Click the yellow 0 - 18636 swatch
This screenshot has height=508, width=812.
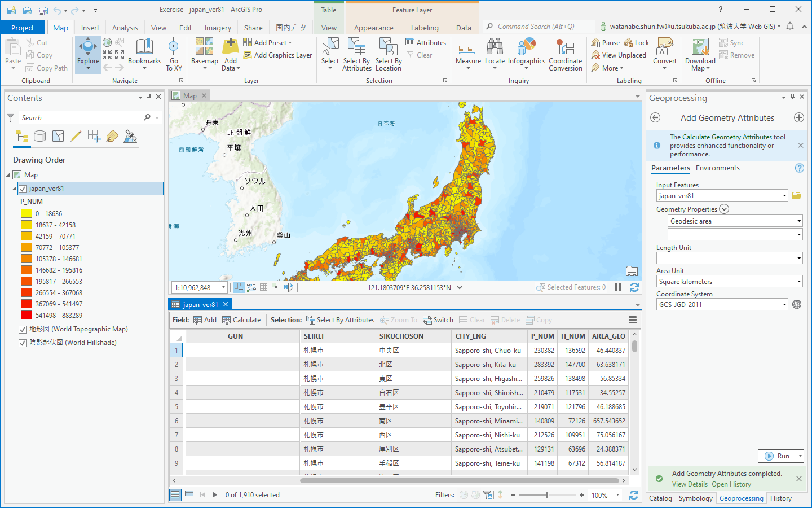[27, 214]
